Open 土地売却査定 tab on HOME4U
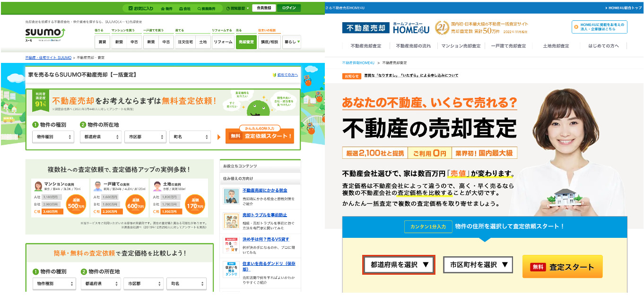644x296 pixels. pos(556,46)
